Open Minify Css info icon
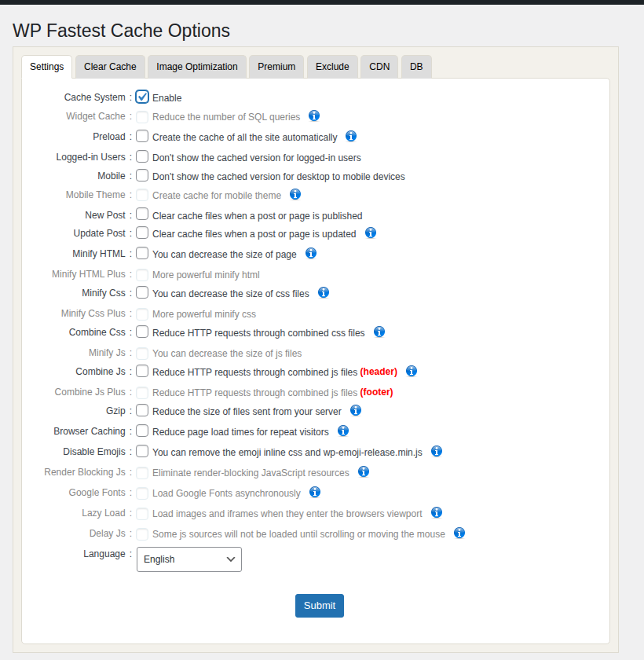644x660 pixels. tap(323, 292)
